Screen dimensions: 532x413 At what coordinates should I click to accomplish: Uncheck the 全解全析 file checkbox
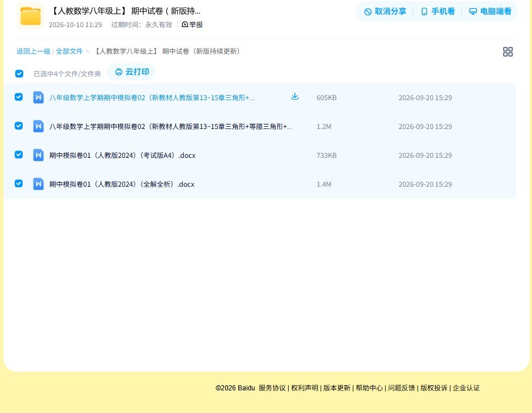pyautogui.click(x=19, y=183)
